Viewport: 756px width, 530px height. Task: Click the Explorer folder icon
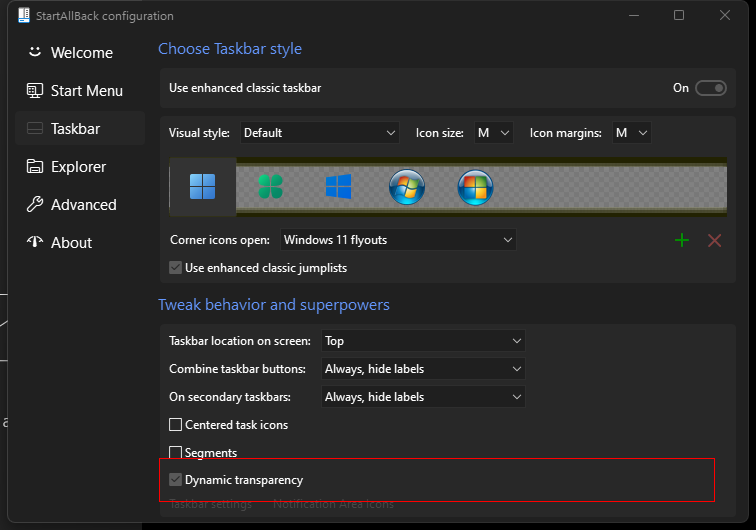[x=35, y=166]
